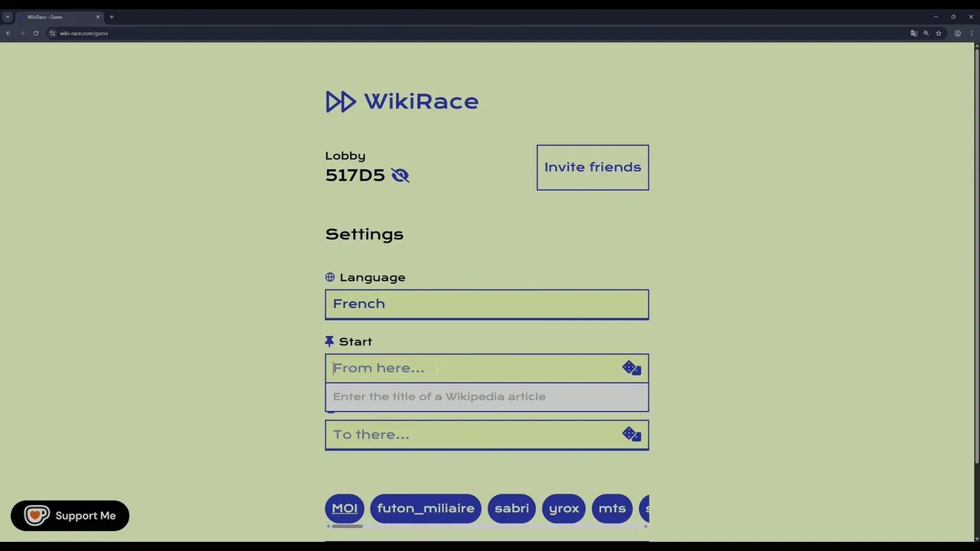980x551 pixels.
Task: Click the pin icon beside Start
Action: (x=329, y=341)
